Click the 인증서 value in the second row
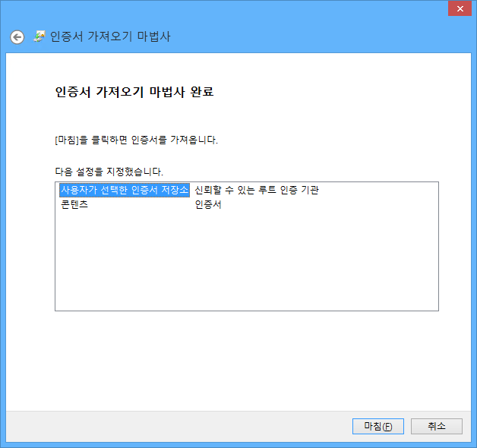477x448 pixels. (207, 204)
